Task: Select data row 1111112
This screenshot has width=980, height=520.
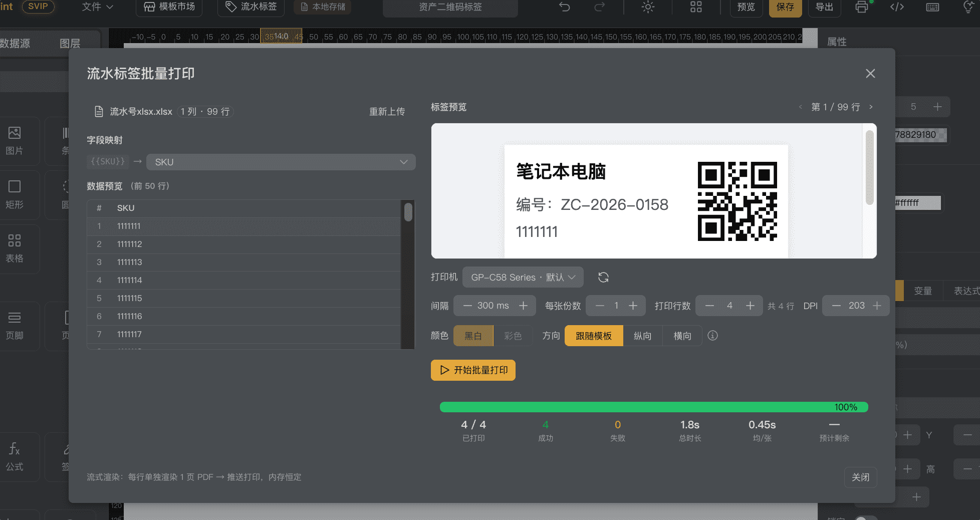Action: (x=244, y=244)
